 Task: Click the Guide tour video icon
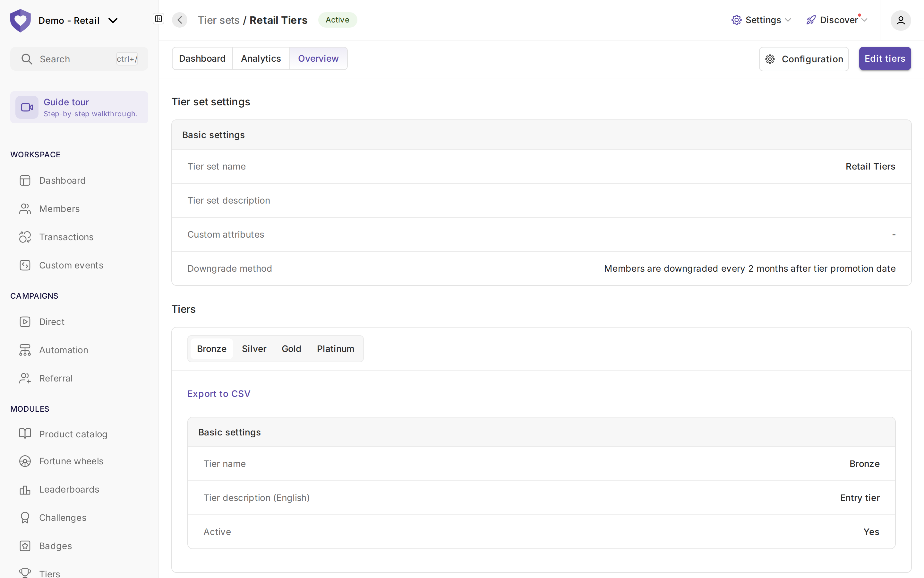point(27,108)
